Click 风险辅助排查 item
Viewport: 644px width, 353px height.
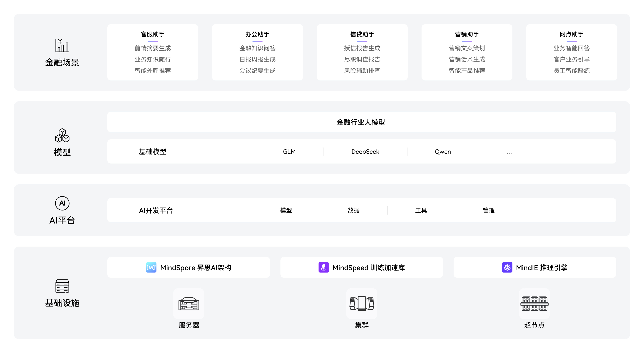pyautogui.click(x=362, y=71)
